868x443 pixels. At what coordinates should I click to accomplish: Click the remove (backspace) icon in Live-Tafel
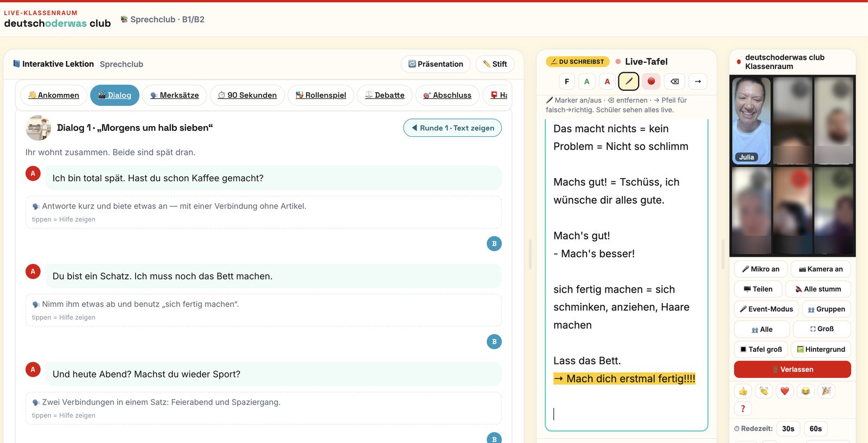click(x=674, y=81)
